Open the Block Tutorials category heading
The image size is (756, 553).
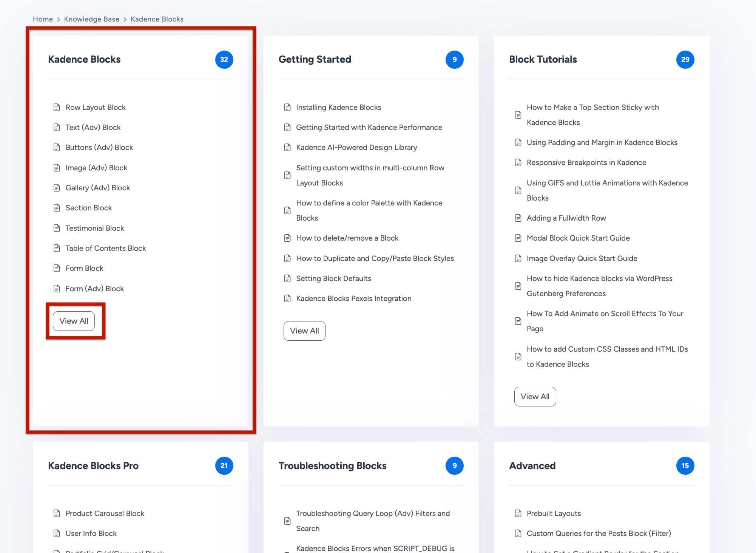click(543, 59)
